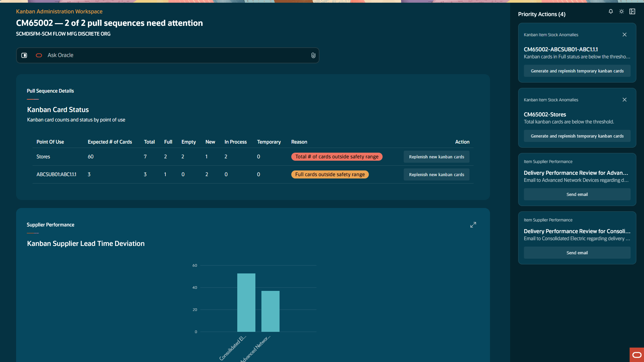Image resolution: width=644 pixels, height=362 pixels.
Task: Select the Supplier Performance tab
Action: click(50, 225)
